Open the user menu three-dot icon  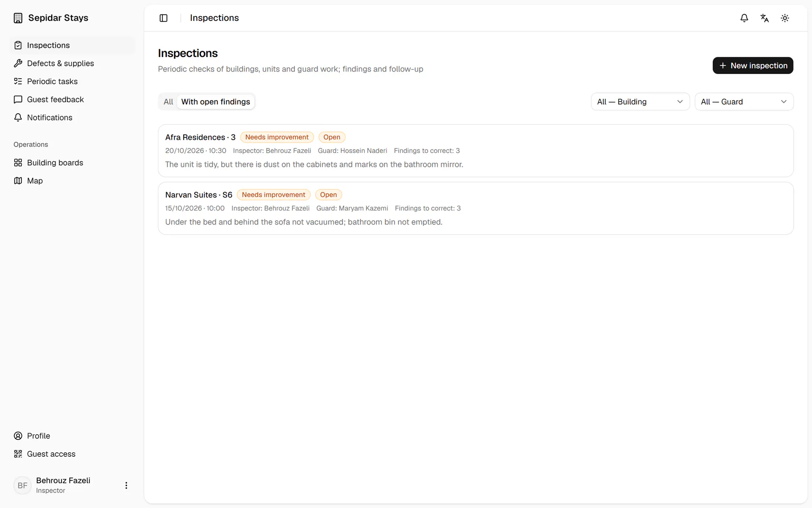pos(126,485)
